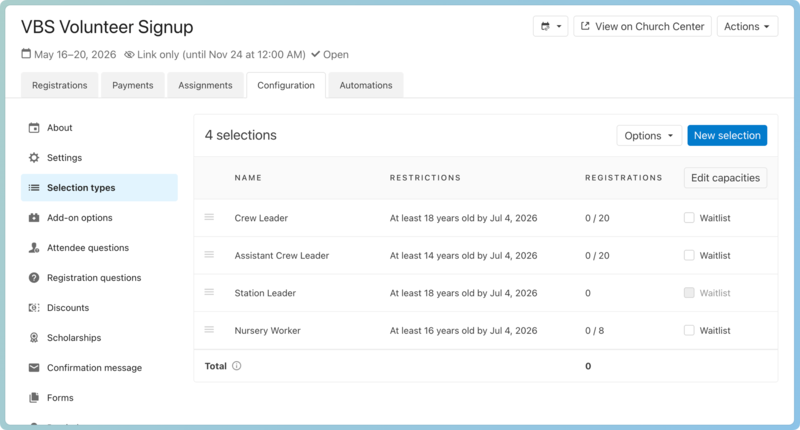Expand the Actions dropdown menu
Image resolution: width=800 pixels, height=430 pixels.
pos(747,27)
